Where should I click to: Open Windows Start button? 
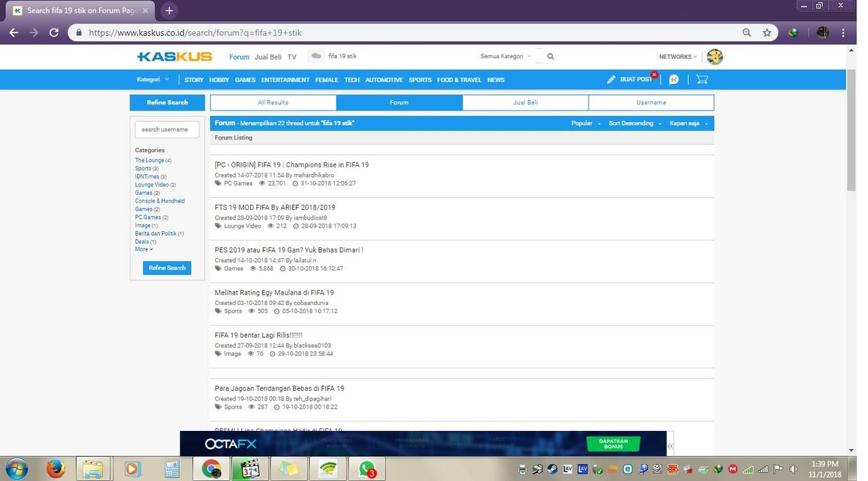16,468
